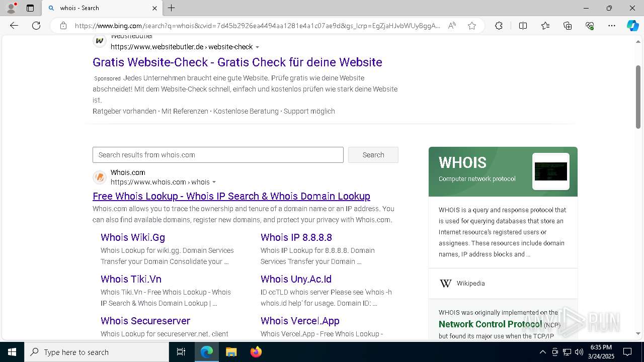Open a new browser tab

point(172,8)
